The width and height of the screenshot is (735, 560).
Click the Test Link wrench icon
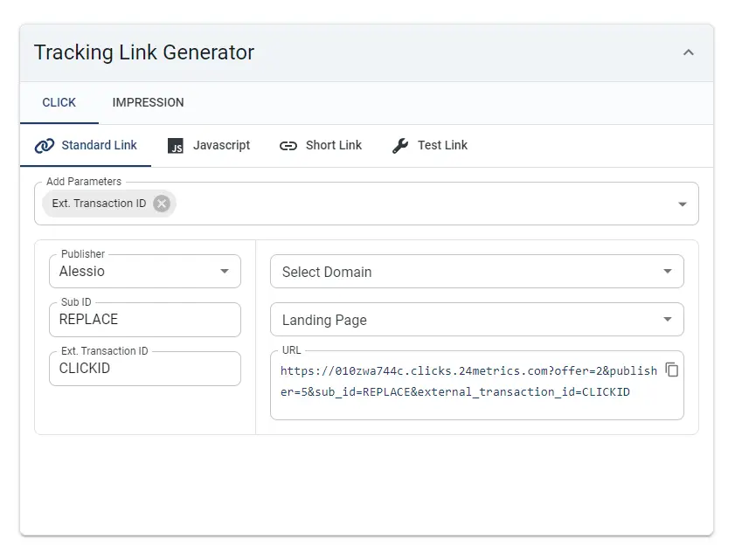click(400, 146)
